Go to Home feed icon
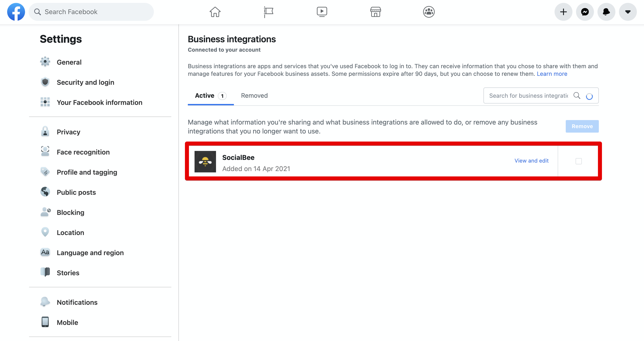Viewport: 644px width, 341px height. coord(215,12)
